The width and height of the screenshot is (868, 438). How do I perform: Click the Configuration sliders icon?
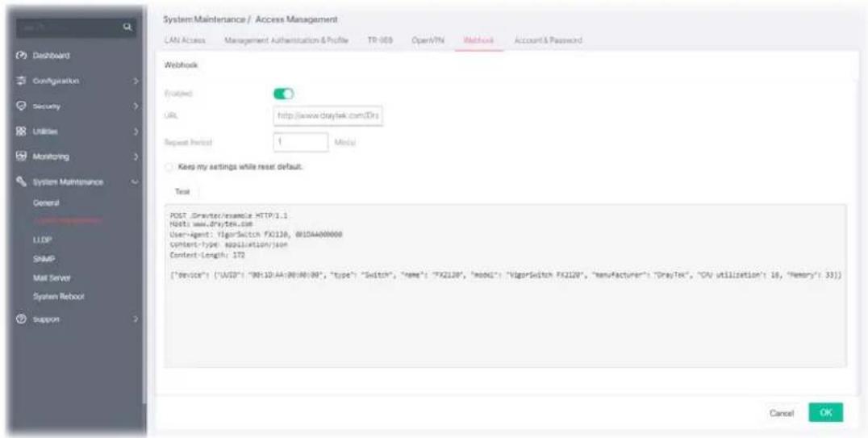21,81
